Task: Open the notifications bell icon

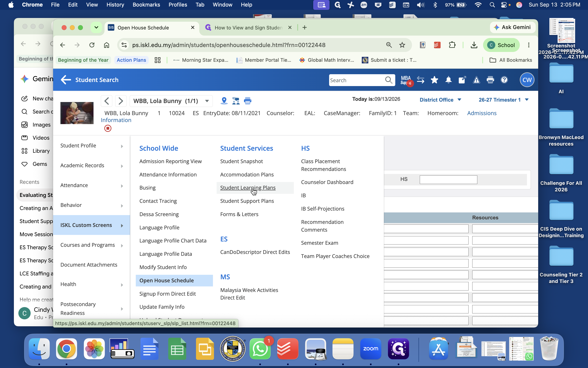Action: (448, 80)
